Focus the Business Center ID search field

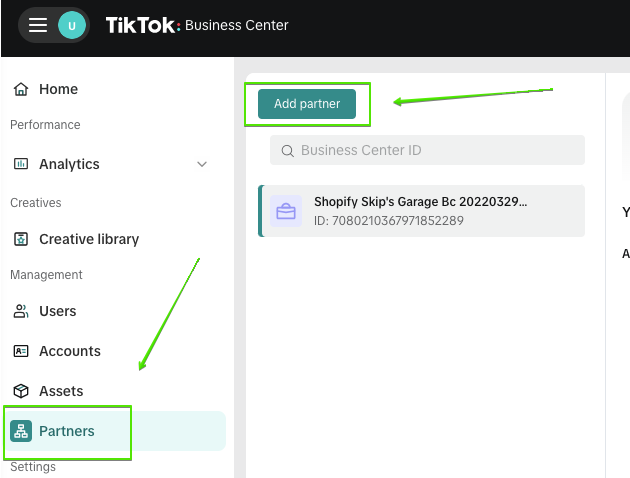428,150
